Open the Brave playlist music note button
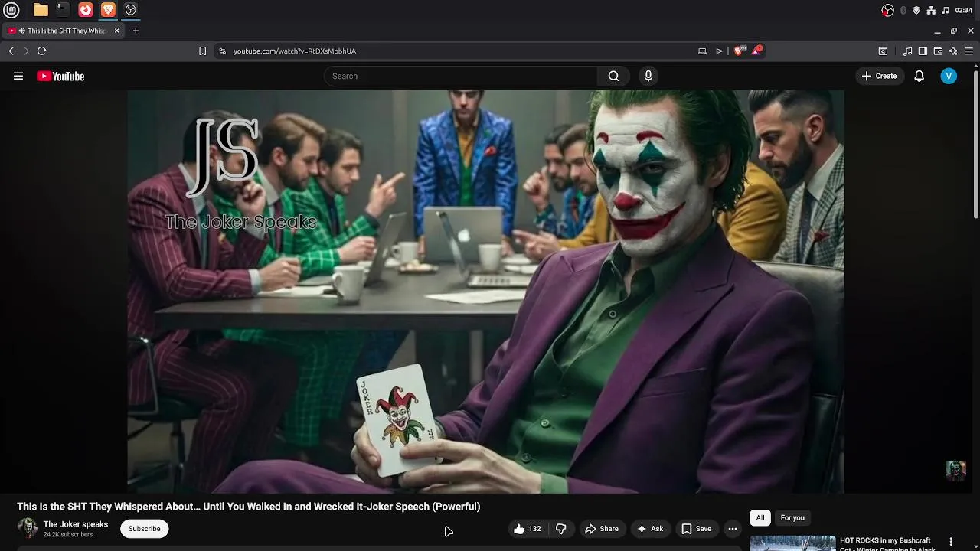The width and height of the screenshot is (980, 551). pos(907,51)
